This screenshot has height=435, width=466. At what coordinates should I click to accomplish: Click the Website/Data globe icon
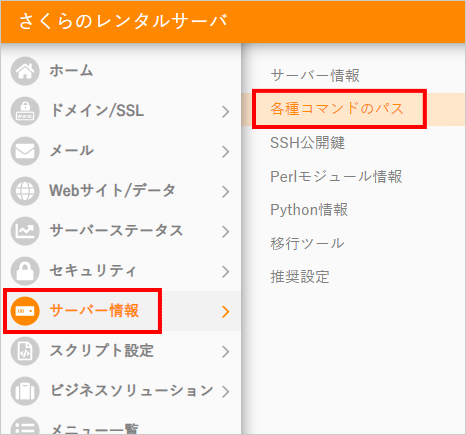point(25,191)
